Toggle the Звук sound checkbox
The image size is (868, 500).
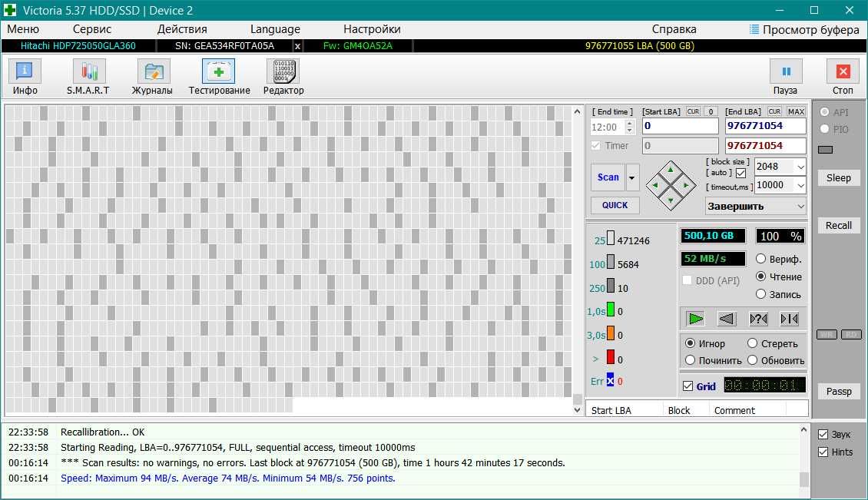click(823, 435)
